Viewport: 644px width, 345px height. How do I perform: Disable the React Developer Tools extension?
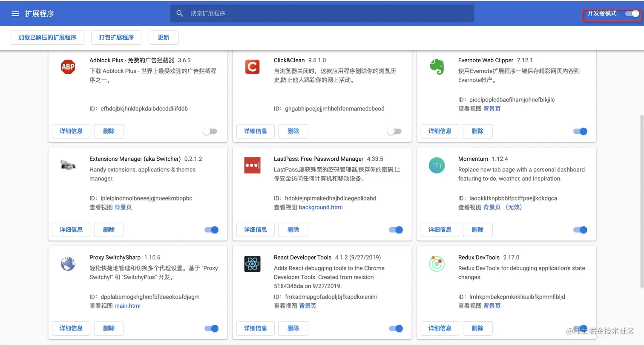[x=396, y=328]
